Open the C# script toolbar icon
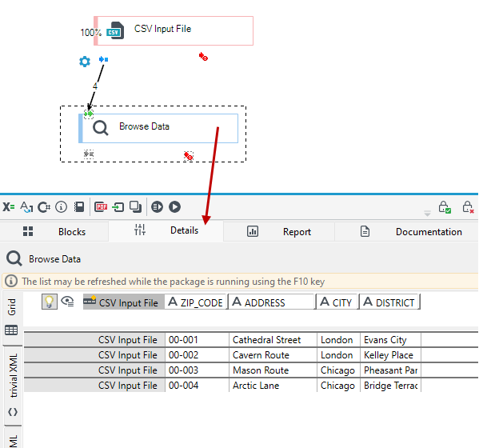 pos(44,207)
